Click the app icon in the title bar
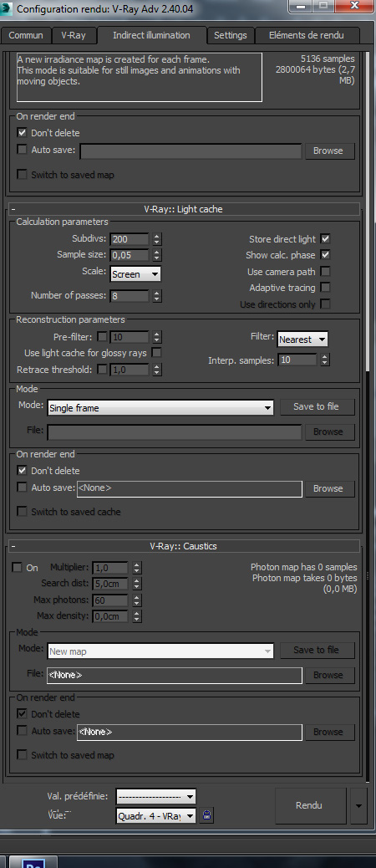This screenshot has height=868, width=376. [x=8, y=8]
